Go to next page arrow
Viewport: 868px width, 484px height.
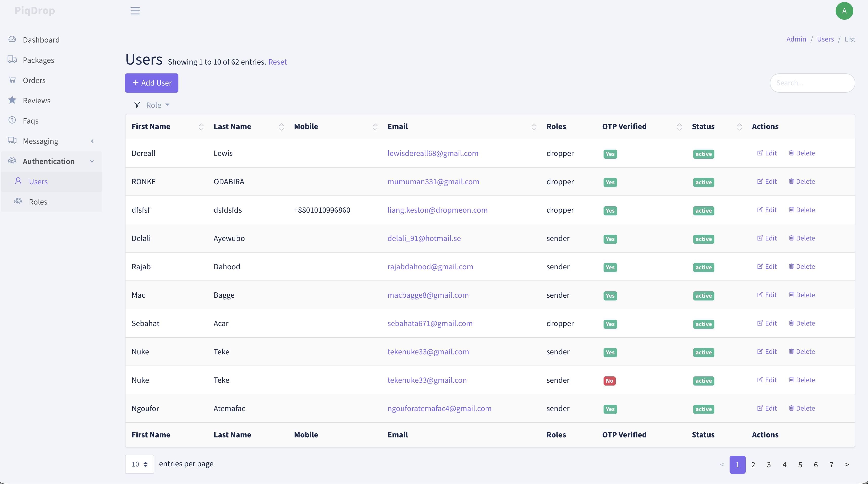[x=847, y=465]
